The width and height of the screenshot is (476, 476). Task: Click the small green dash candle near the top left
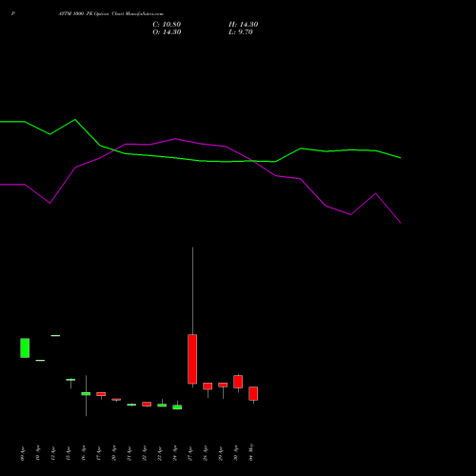pyautogui.click(x=55, y=335)
